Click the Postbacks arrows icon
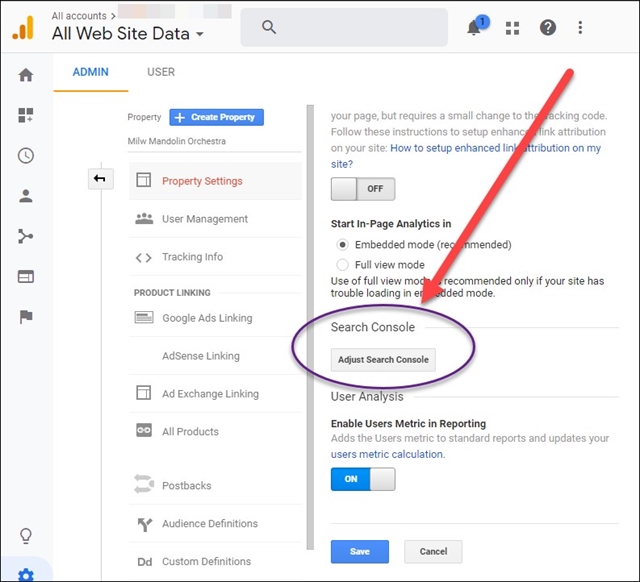 pyautogui.click(x=144, y=484)
